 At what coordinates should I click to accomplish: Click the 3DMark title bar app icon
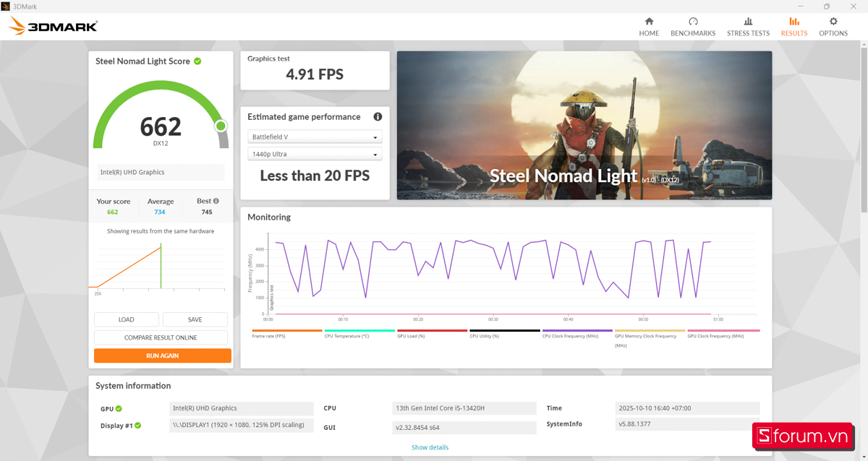pyautogui.click(x=6, y=6)
